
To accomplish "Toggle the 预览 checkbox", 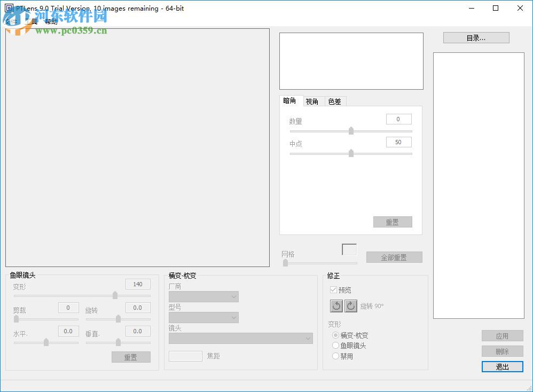I will [x=333, y=290].
